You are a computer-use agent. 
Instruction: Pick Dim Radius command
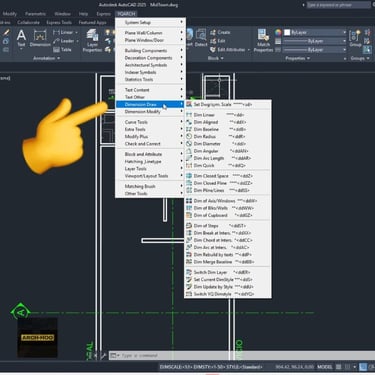[x=228, y=136]
